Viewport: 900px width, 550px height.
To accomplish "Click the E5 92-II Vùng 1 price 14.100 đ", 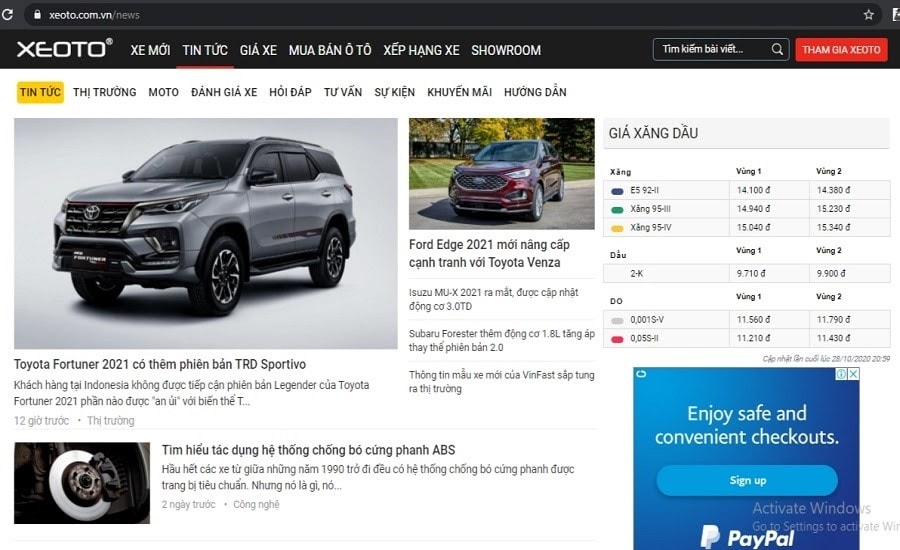I will (754, 190).
